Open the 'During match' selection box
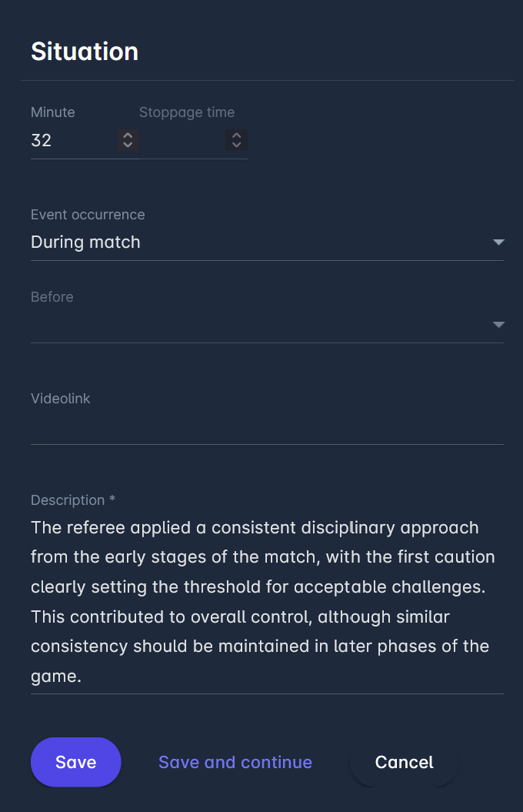 pos(254,242)
